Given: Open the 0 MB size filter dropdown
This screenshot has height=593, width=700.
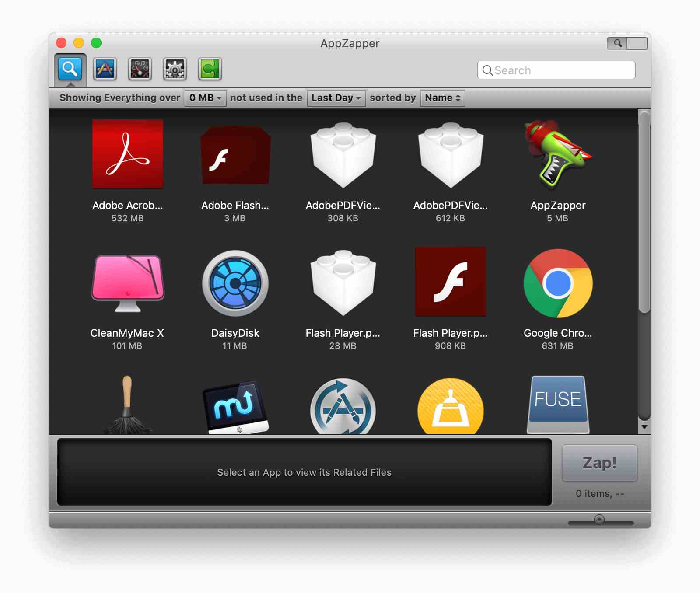Looking at the screenshot, I should (x=206, y=98).
